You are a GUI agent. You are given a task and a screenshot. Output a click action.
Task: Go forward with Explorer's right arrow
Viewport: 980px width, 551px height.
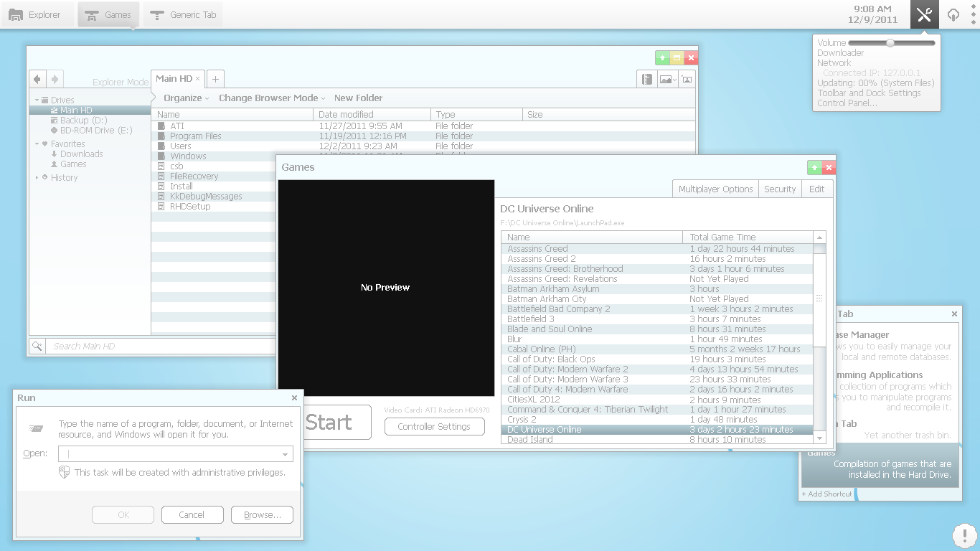click(55, 79)
